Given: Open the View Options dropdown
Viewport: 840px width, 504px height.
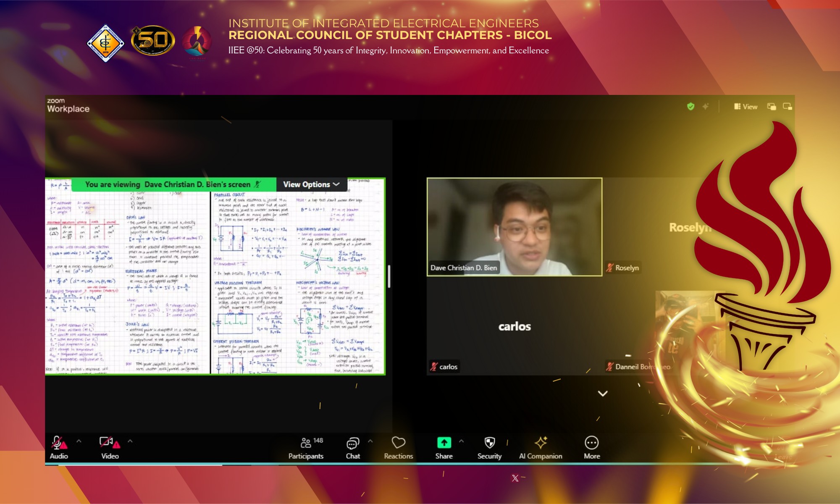Looking at the screenshot, I should [311, 184].
